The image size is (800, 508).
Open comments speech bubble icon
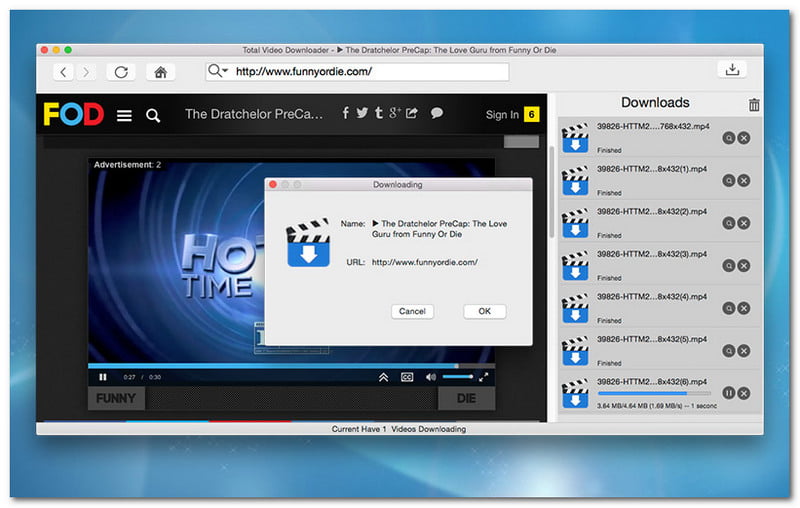tap(436, 113)
